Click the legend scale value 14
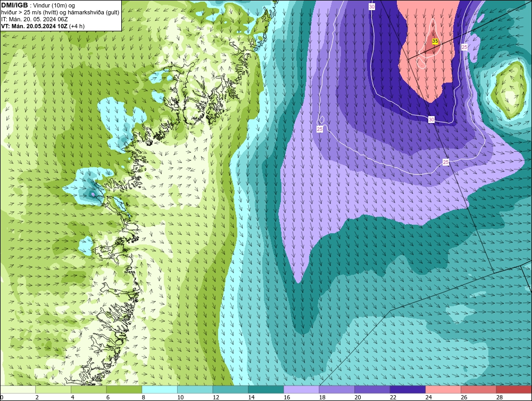Image resolution: width=532 pixels, height=401 pixels. click(x=252, y=397)
